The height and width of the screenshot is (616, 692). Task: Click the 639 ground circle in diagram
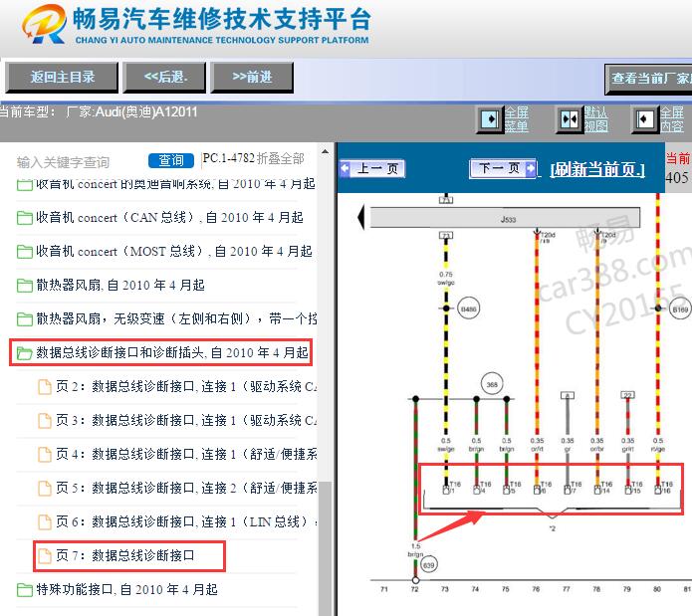tap(428, 565)
